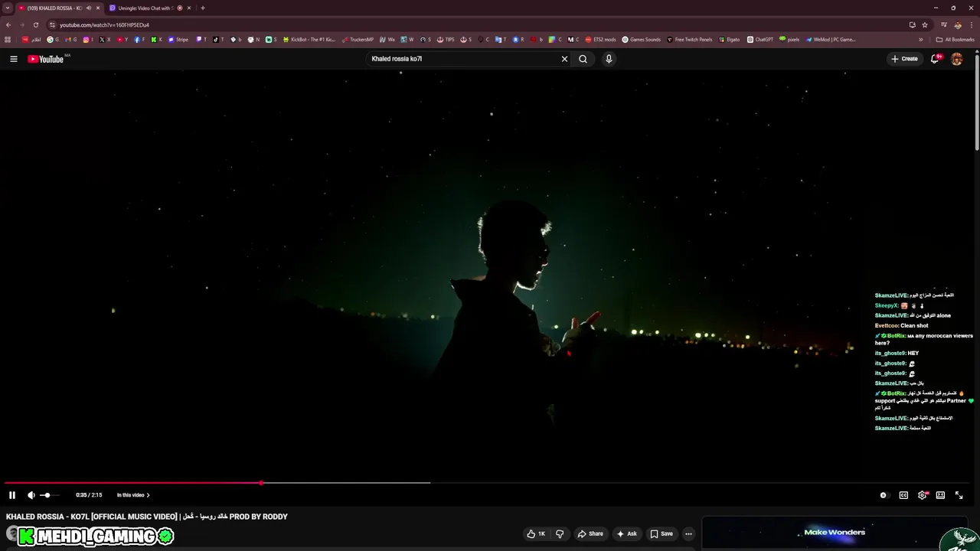Click 'its_ghoste9: HEY' chat message

[x=897, y=353]
